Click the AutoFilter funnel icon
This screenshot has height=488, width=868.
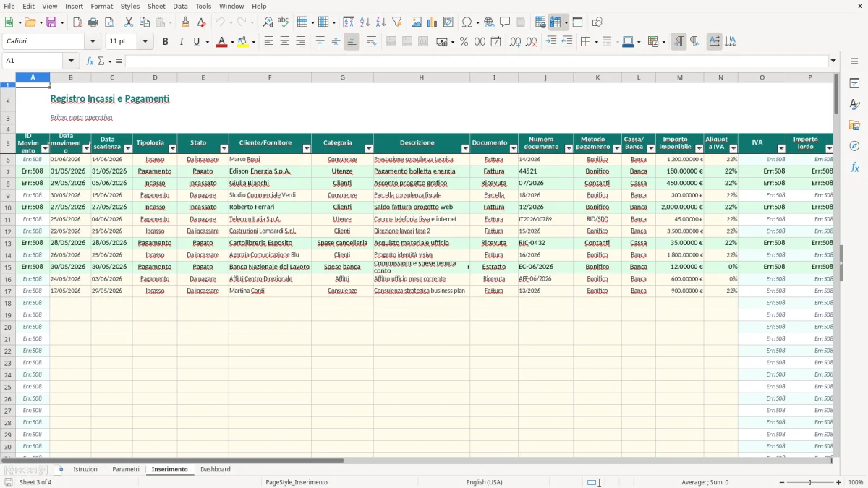tap(397, 22)
